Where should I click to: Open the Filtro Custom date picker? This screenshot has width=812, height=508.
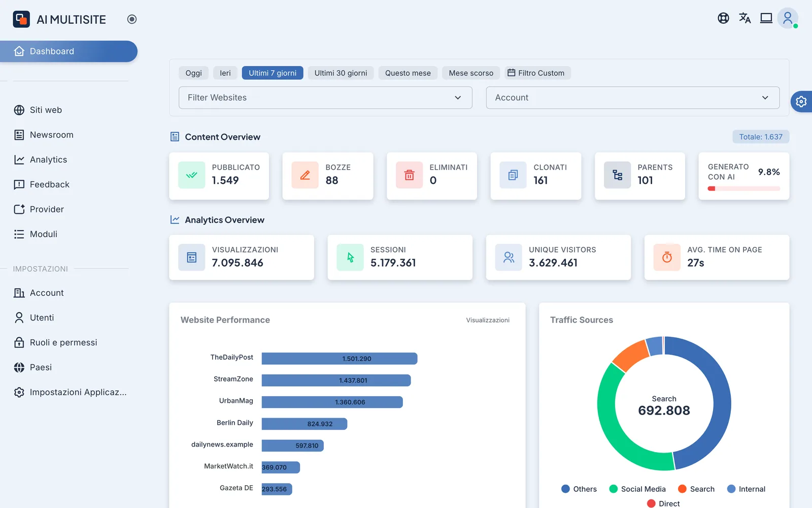(537, 73)
